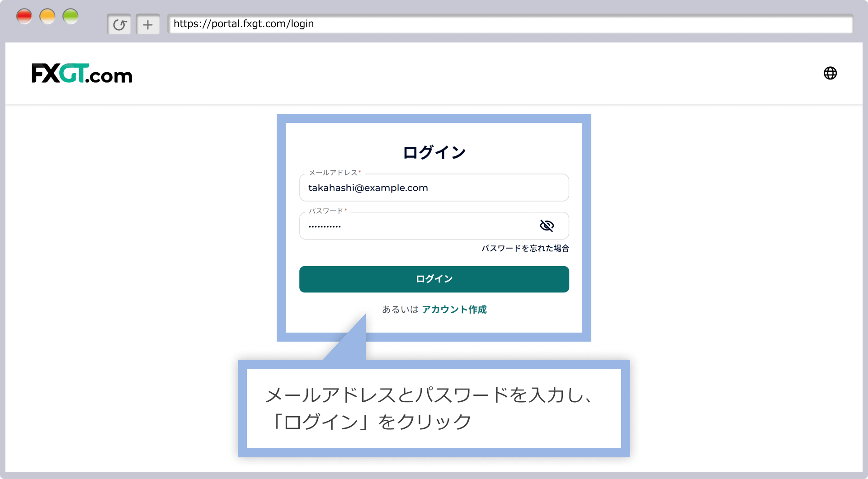Open the language selector globe icon
The image size is (868, 479).
coord(830,73)
